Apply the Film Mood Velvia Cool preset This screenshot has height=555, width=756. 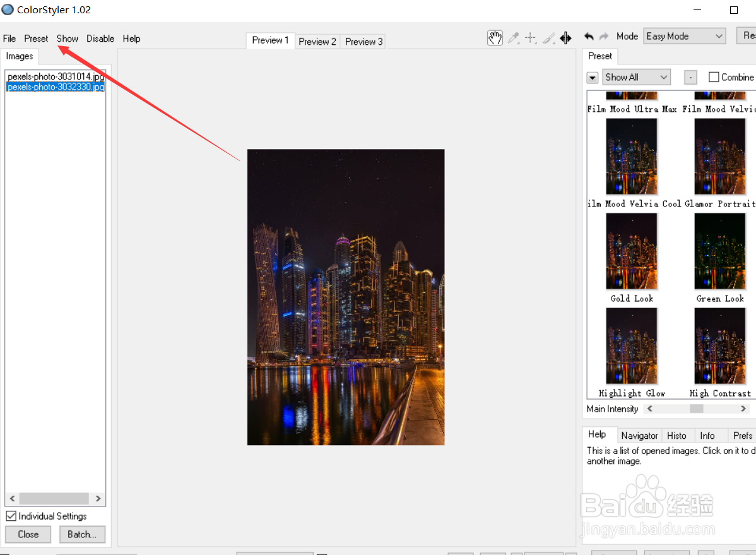click(632, 157)
